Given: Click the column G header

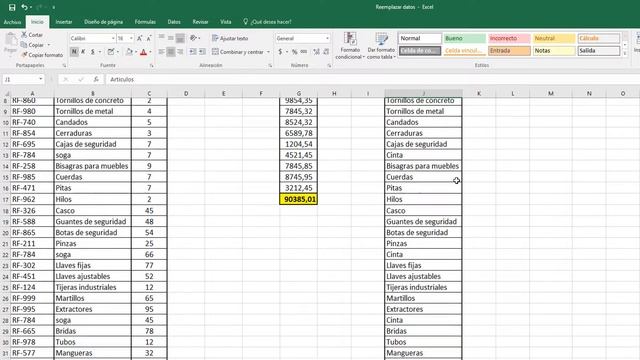Looking at the screenshot, I should click(299, 93).
